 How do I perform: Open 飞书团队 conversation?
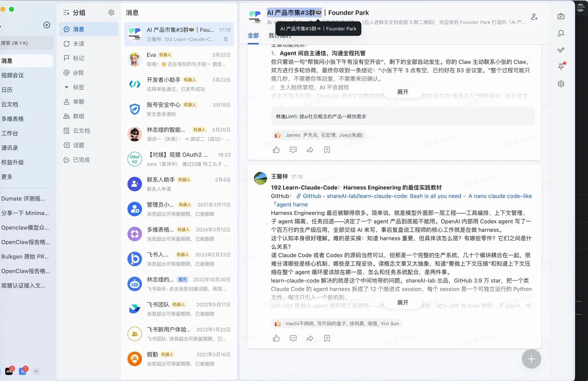(x=179, y=309)
